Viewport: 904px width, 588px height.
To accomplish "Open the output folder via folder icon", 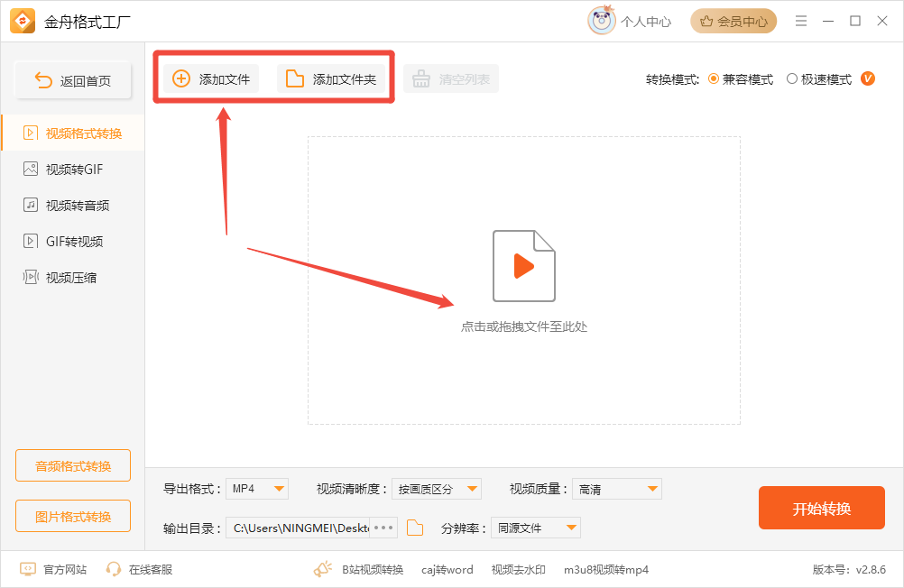I will tap(415, 528).
